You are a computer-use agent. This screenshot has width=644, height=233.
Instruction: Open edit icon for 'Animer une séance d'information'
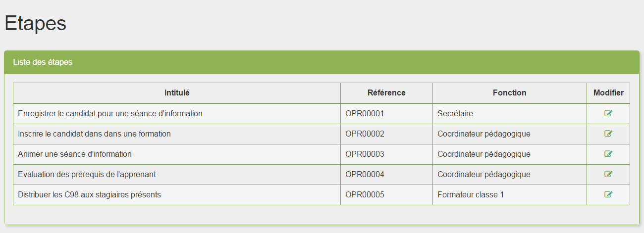click(x=608, y=154)
